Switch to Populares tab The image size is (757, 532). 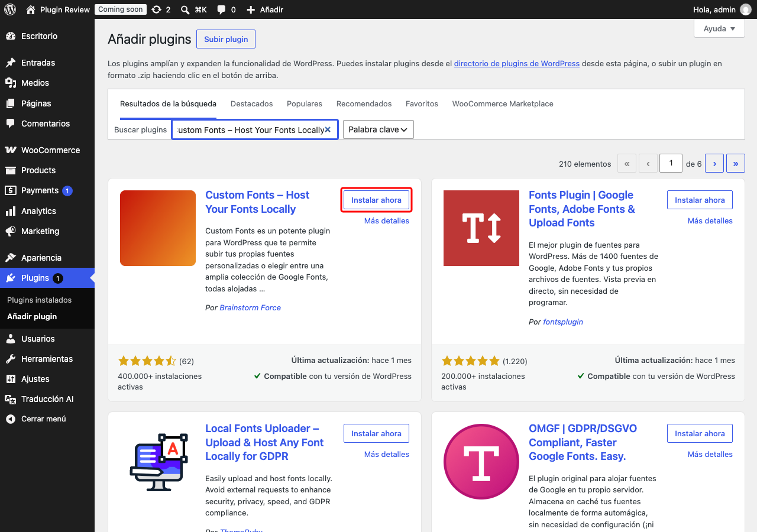(x=305, y=103)
